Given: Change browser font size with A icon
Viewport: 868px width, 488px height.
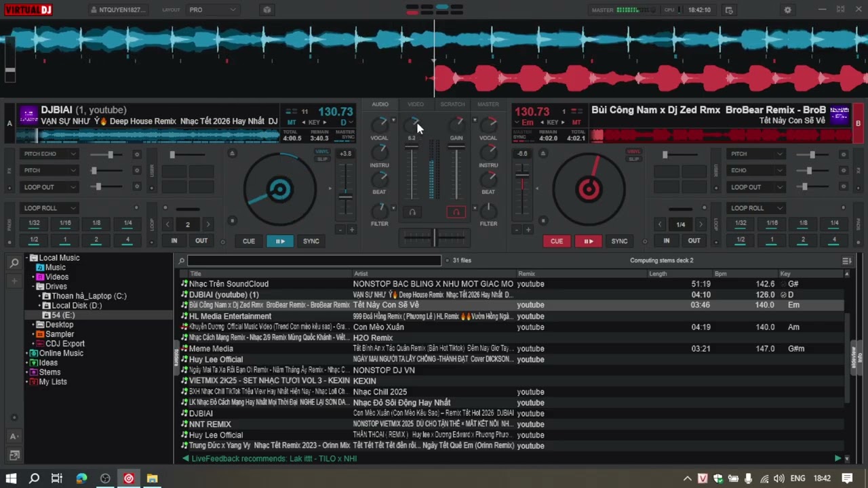Looking at the screenshot, I should point(14,436).
